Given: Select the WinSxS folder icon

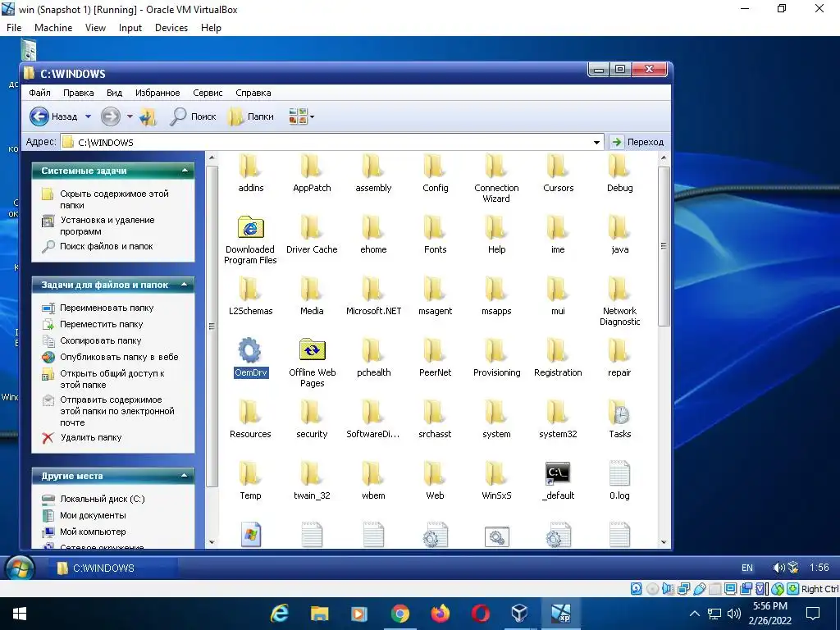Looking at the screenshot, I should coord(496,474).
